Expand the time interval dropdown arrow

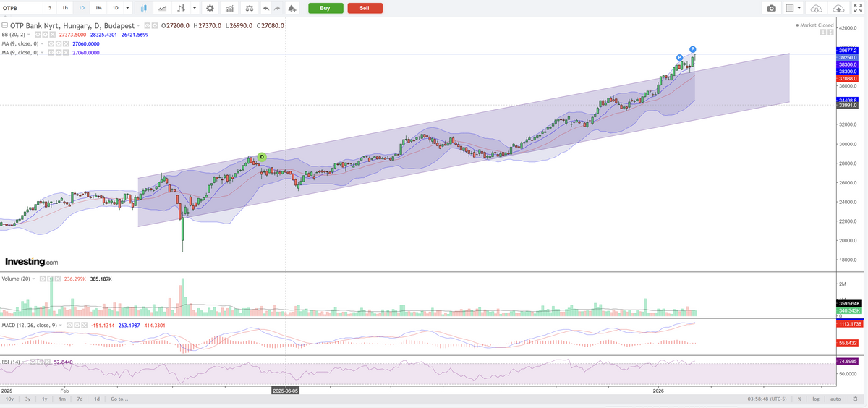(x=128, y=8)
